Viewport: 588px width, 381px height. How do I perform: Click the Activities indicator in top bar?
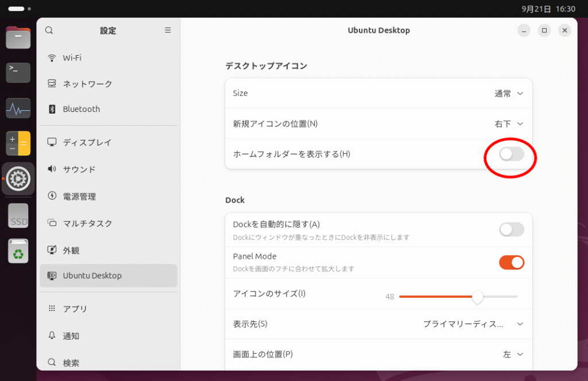point(19,9)
